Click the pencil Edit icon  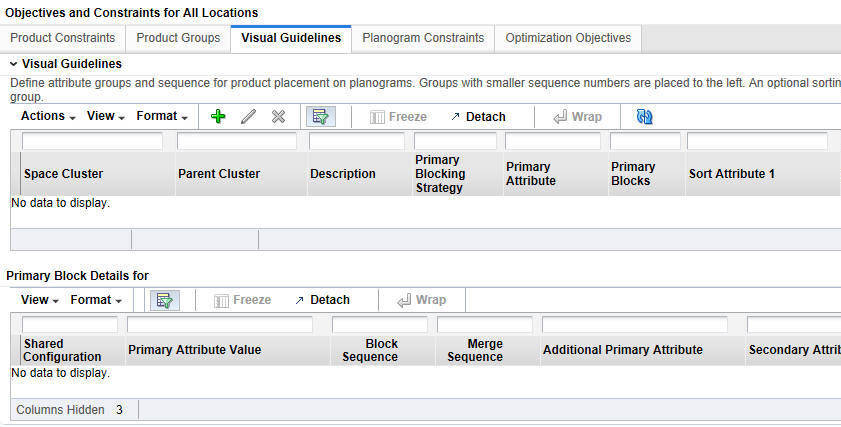248,117
